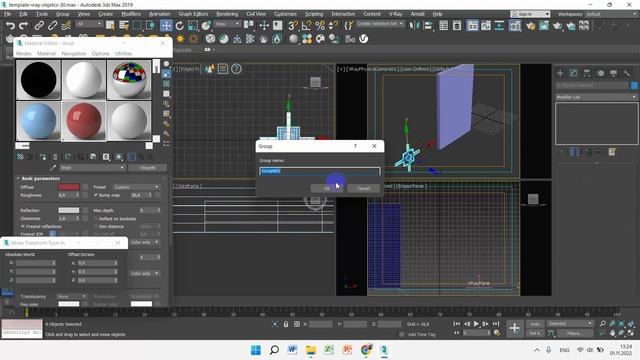640x360 pixels.
Task: Toggle the Fresnel reflections checkbox
Action: [x=23, y=226]
